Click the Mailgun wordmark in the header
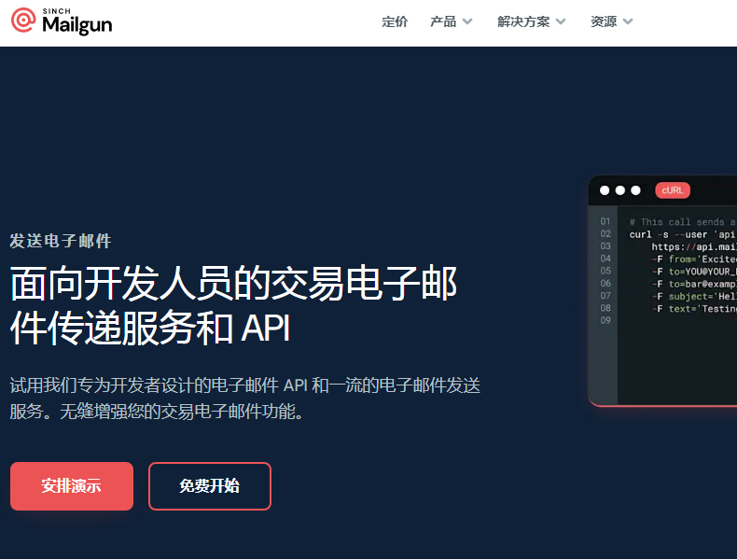Viewport: 737px width, 560px height. tap(77, 25)
